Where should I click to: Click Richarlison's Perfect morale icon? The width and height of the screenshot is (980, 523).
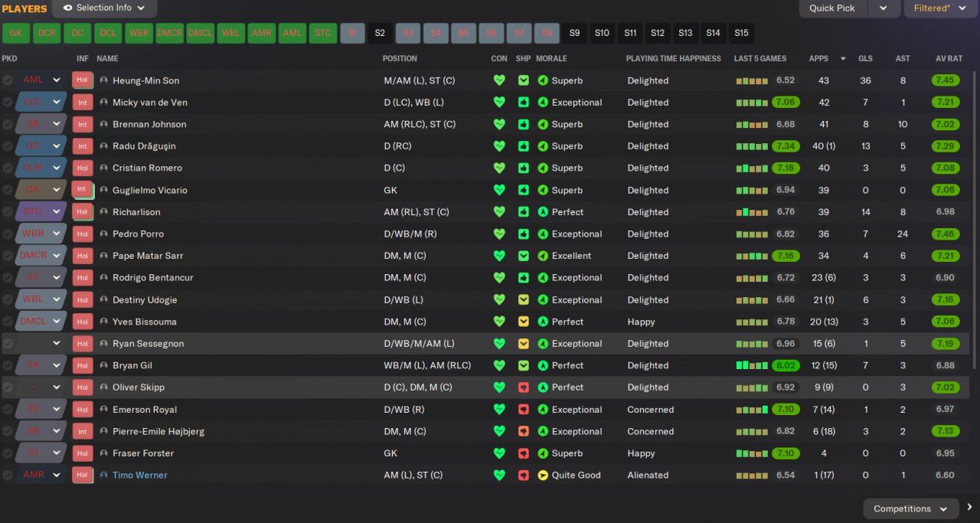click(x=543, y=212)
